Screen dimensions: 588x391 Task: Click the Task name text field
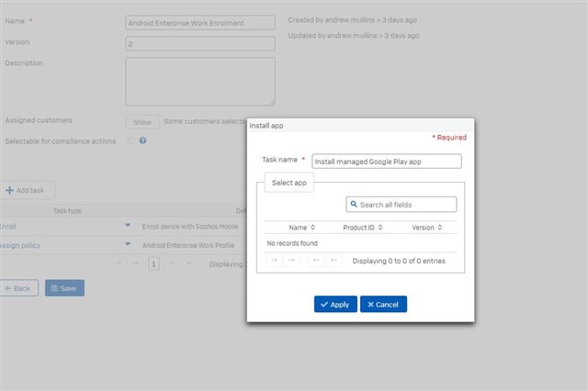click(386, 161)
